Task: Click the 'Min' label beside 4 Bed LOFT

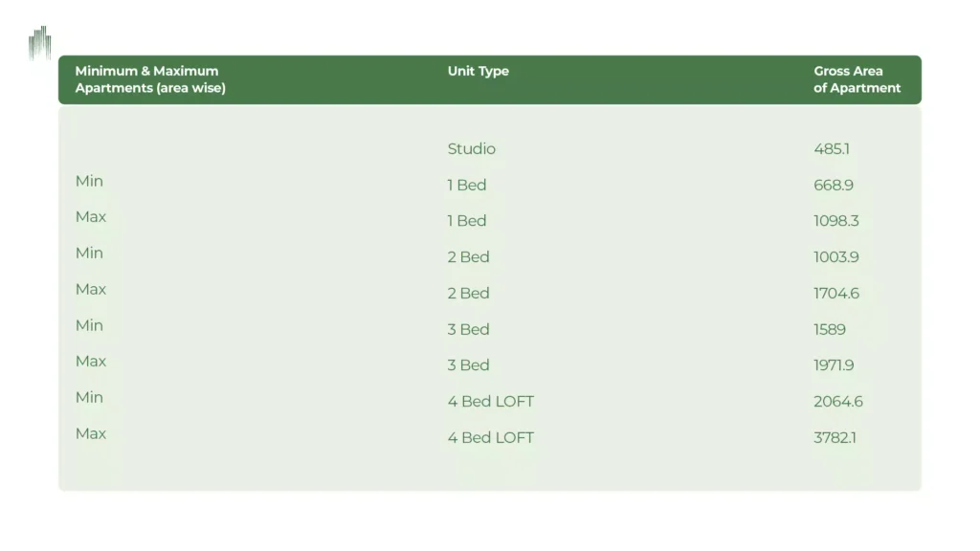Action: click(89, 397)
